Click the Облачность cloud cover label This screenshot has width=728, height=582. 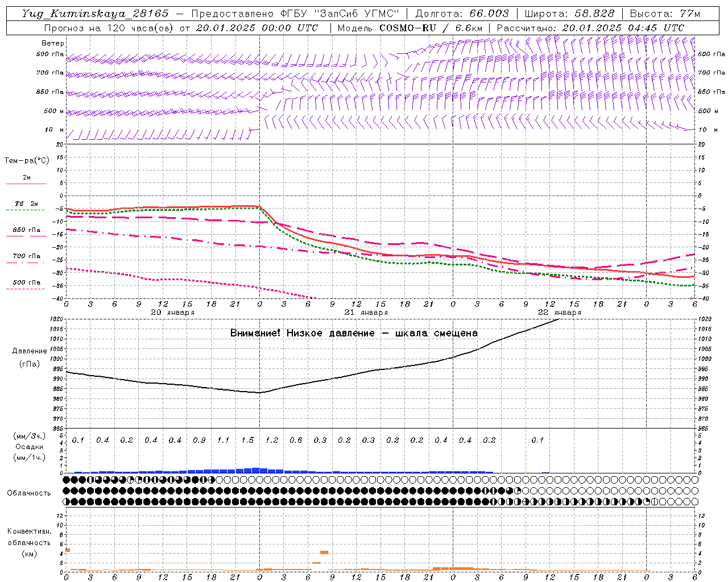29,493
